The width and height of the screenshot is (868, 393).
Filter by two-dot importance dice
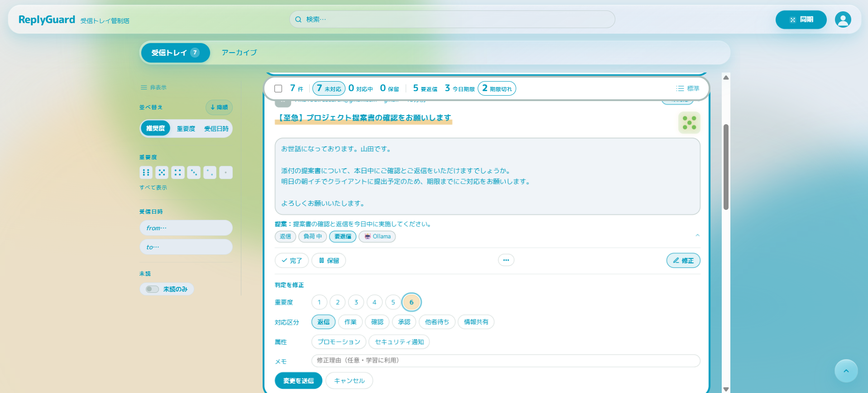click(210, 172)
